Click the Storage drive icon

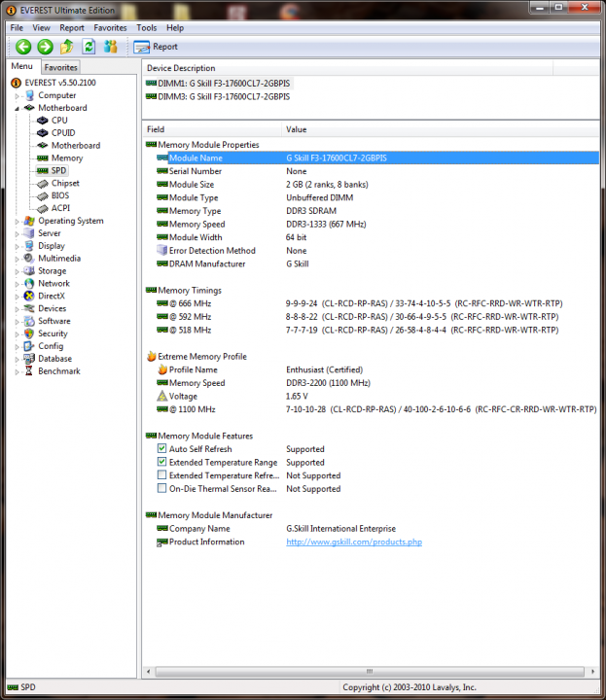(x=29, y=271)
